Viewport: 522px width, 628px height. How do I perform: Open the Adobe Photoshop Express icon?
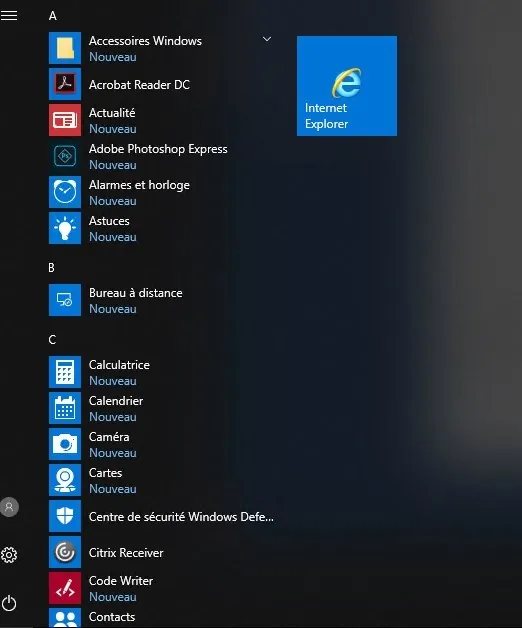point(65,156)
